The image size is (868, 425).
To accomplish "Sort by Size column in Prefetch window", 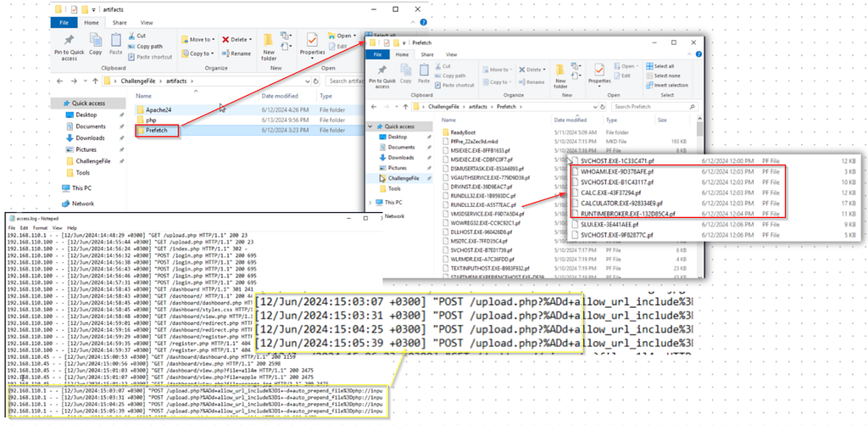I will (x=662, y=120).
